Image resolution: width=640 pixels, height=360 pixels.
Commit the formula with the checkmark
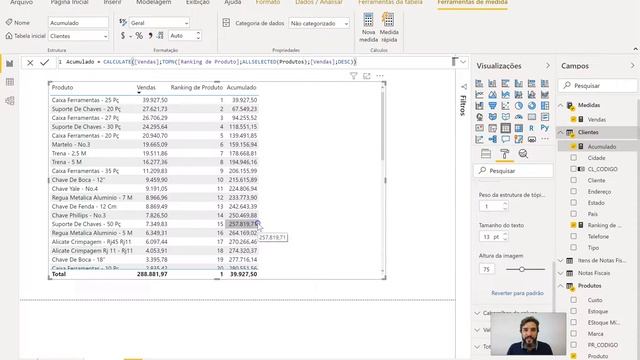click(44, 62)
